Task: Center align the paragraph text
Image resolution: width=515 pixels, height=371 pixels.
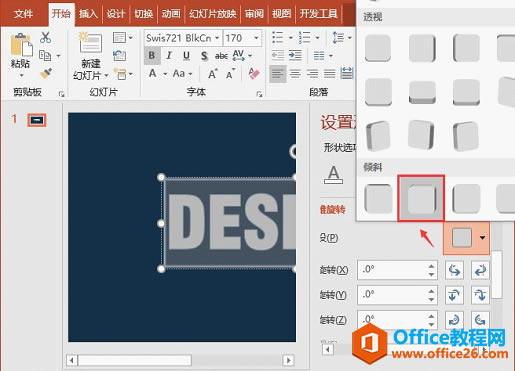Action: click(295, 73)
